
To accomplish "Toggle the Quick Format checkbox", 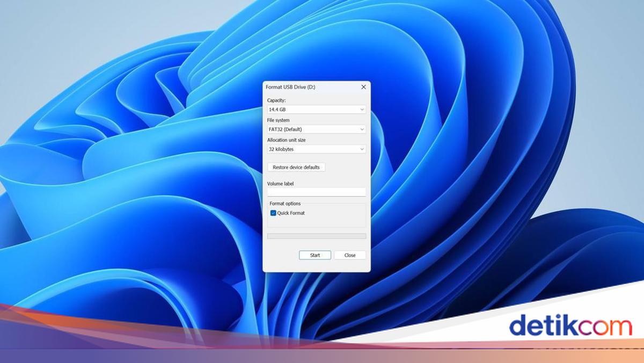I will click(273, 213).
